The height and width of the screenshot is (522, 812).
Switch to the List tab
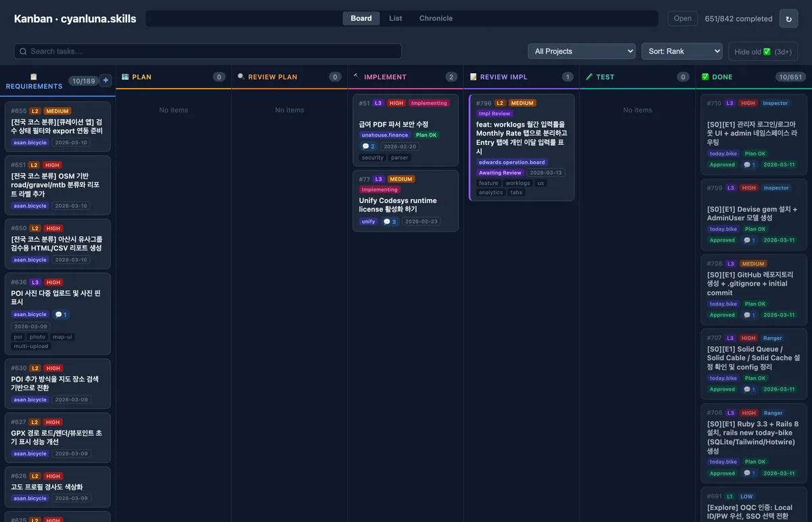tap(395, 18)
